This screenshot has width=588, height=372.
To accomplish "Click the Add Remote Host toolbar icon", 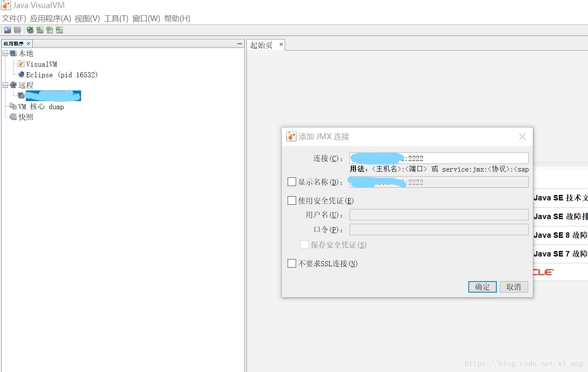I will tap(30, 30).
